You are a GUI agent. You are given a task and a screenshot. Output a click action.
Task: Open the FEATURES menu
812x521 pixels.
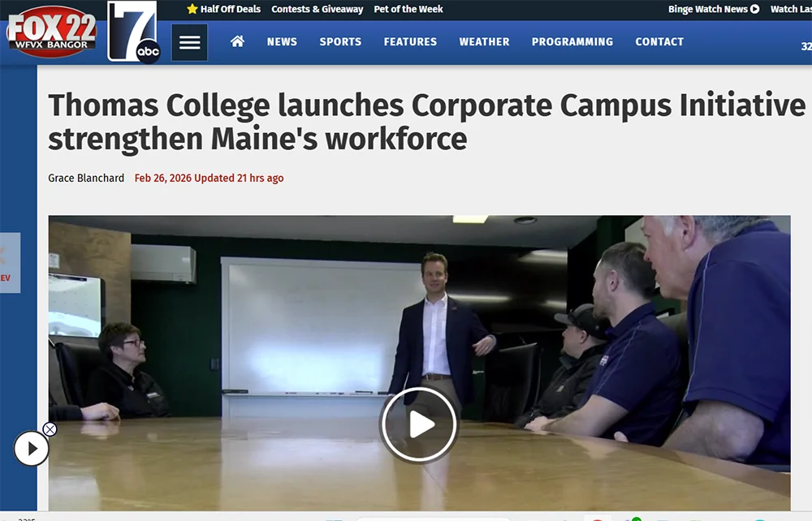point(410,42)
